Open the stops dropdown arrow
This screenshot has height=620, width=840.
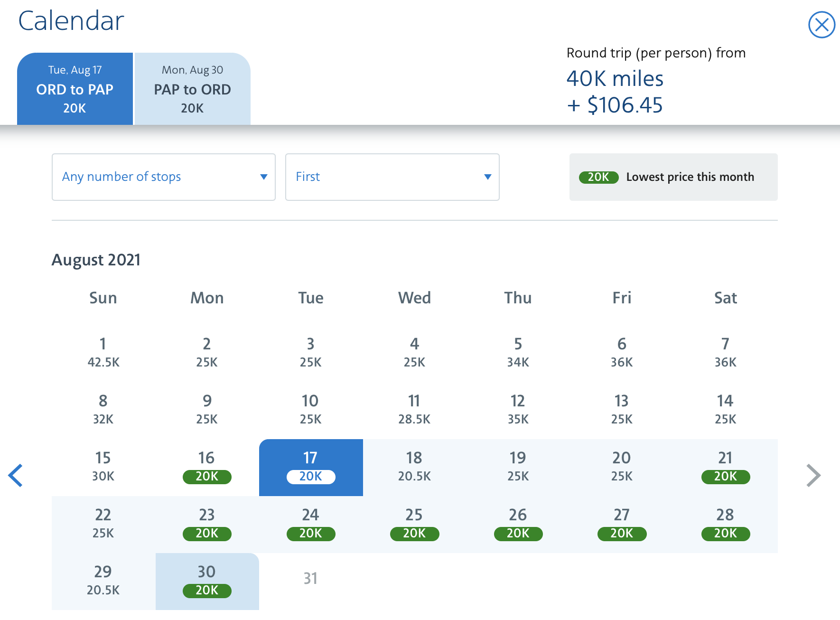(264, 177)
